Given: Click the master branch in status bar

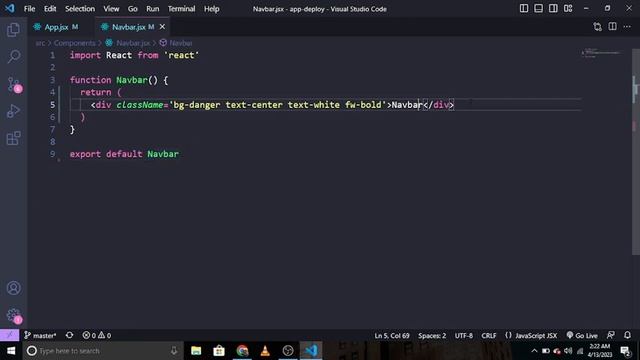Looking at the screenshot, I should (40, 336).
